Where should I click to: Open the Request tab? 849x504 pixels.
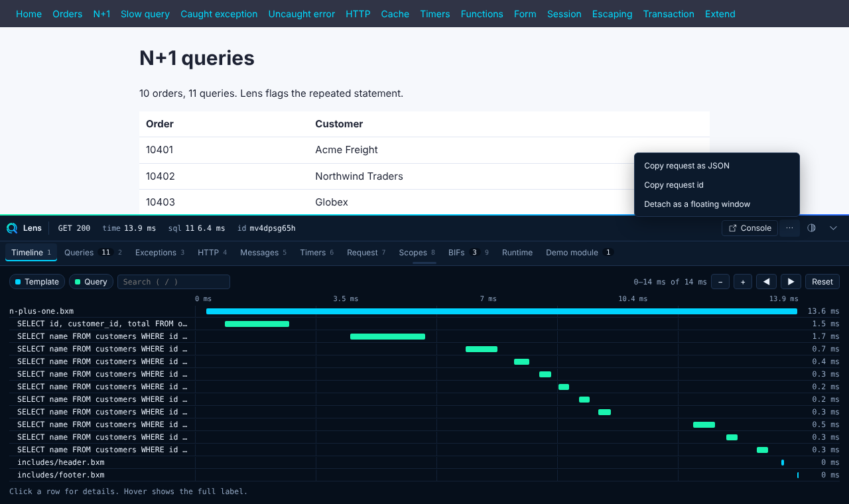pyautogui.click(x=366, y=253)
